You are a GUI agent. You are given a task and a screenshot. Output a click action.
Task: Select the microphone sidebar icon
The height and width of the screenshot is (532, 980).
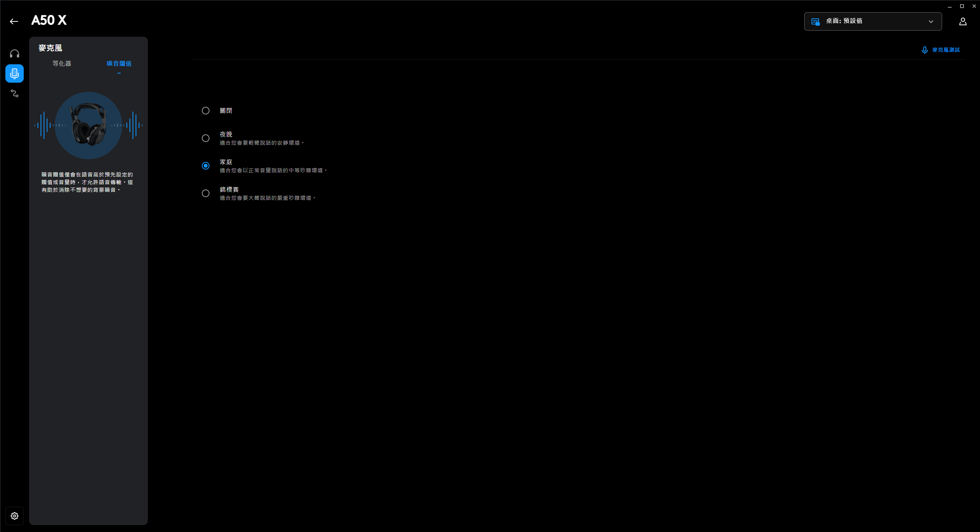tap(15, 73)
